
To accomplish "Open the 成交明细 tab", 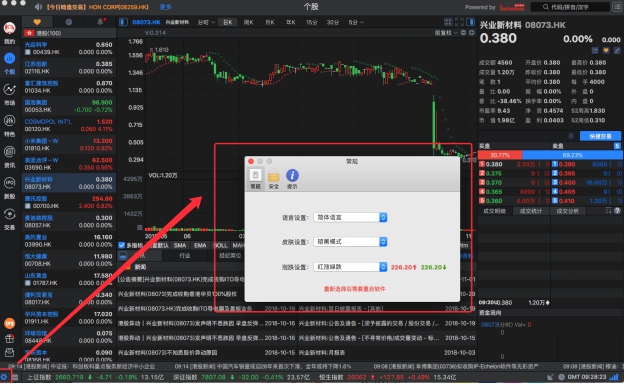I will [494, 211].
